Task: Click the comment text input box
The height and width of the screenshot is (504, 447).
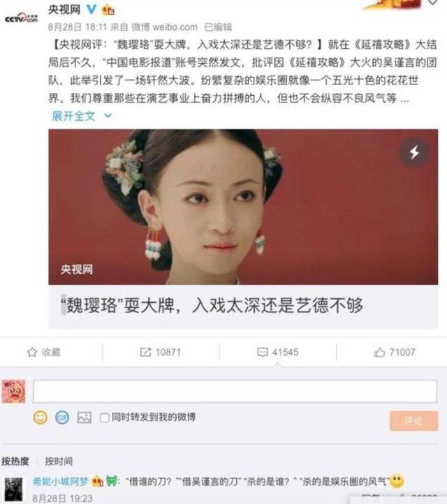Action: pyautogui.click(x=235, y=391)
